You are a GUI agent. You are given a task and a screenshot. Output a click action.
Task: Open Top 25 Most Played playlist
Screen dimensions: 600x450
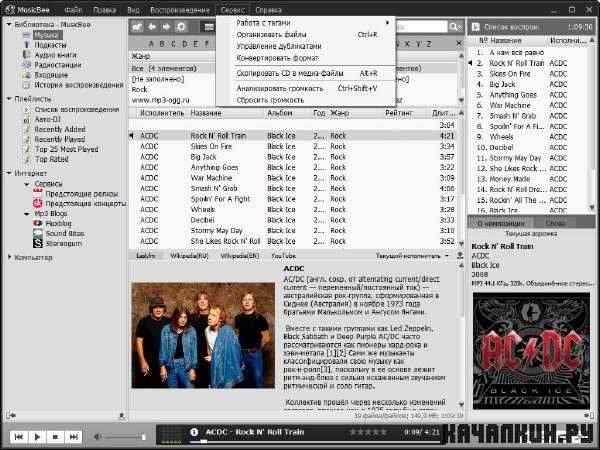click(x=67, y=149)
